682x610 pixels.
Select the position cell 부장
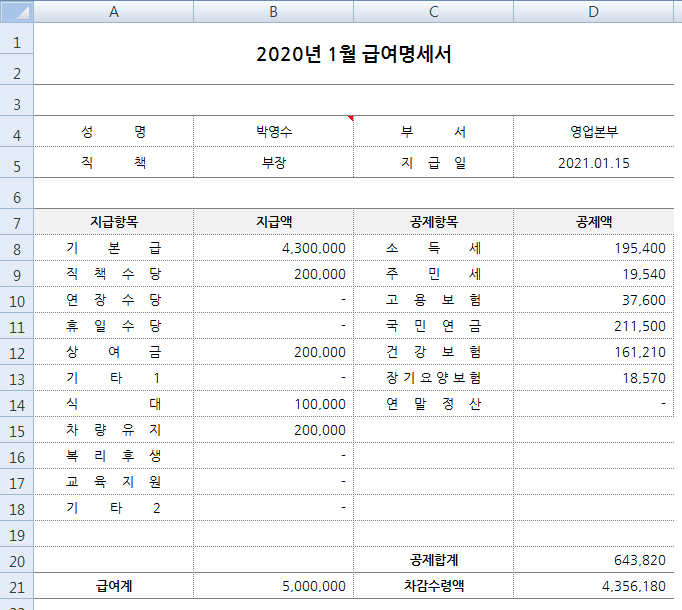273,162
